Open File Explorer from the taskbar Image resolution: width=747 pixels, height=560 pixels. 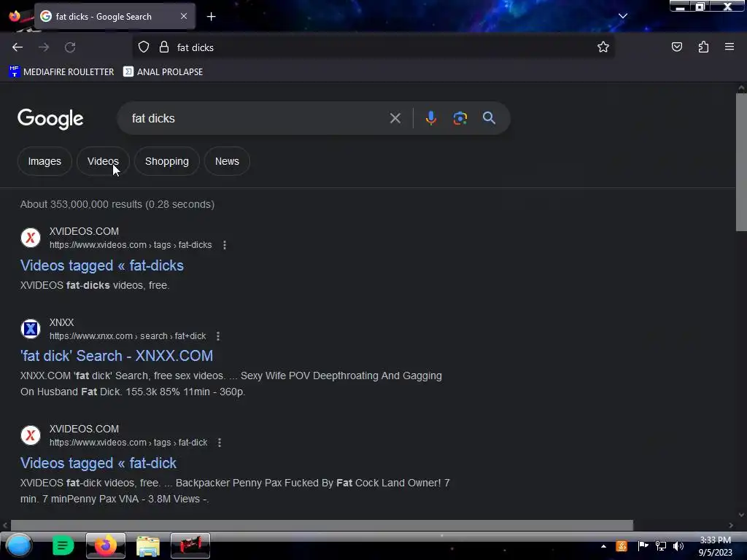tap(148, 545)
